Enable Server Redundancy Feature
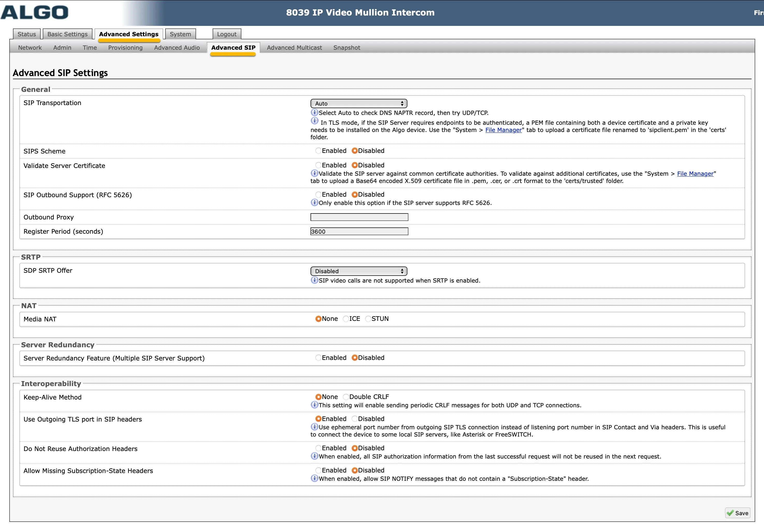The image size is (764, 532). click(x=318, y=358)
